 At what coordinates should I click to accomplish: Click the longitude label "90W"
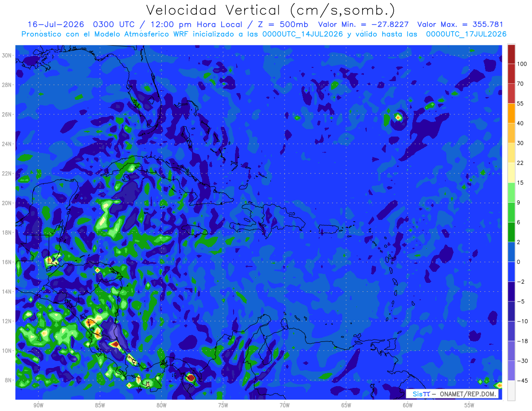point(38,405)
